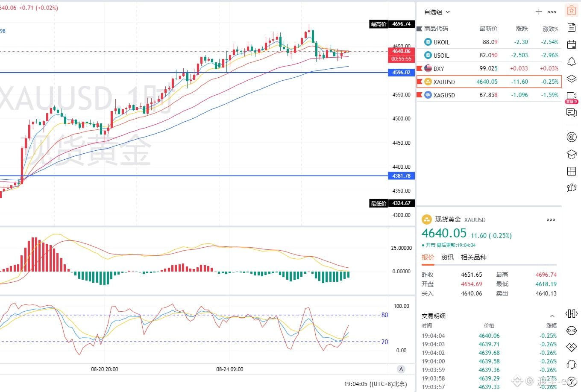Click the 08-20 20:00 time axis label
Screen dimensions: 581x392
pyautogui.click(x=105, y=369)
